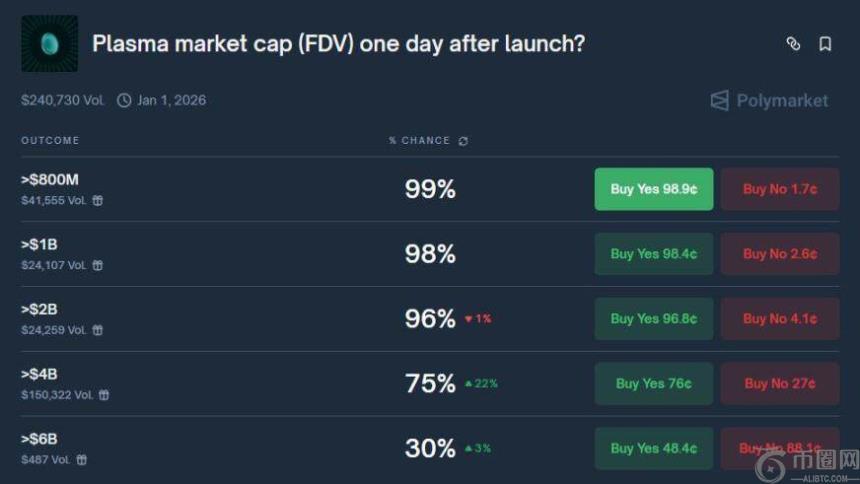Image resolution: width=860 pixels, height=484 pixels.
Task: Click the Plasma market thumbnail image
Action: 49,43
